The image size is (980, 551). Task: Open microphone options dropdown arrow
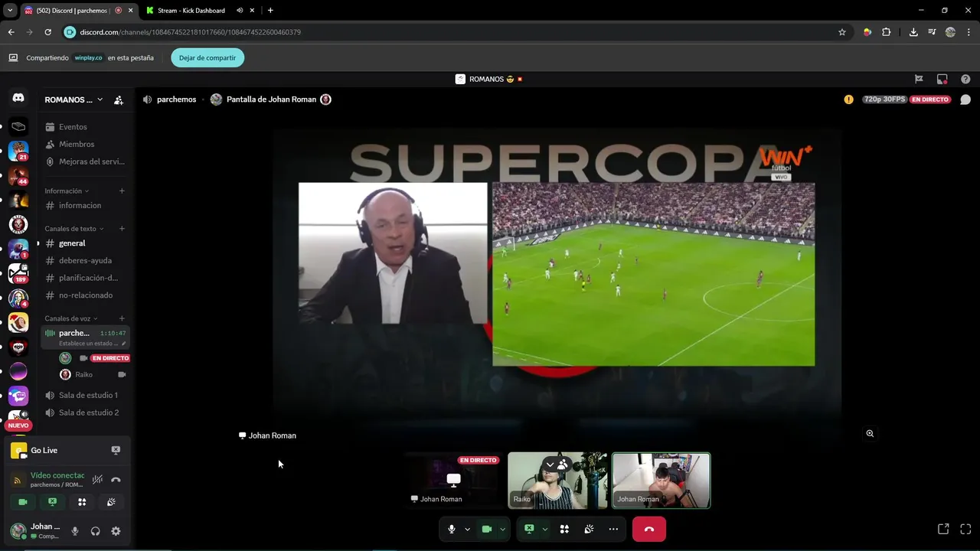coord(467,529)
